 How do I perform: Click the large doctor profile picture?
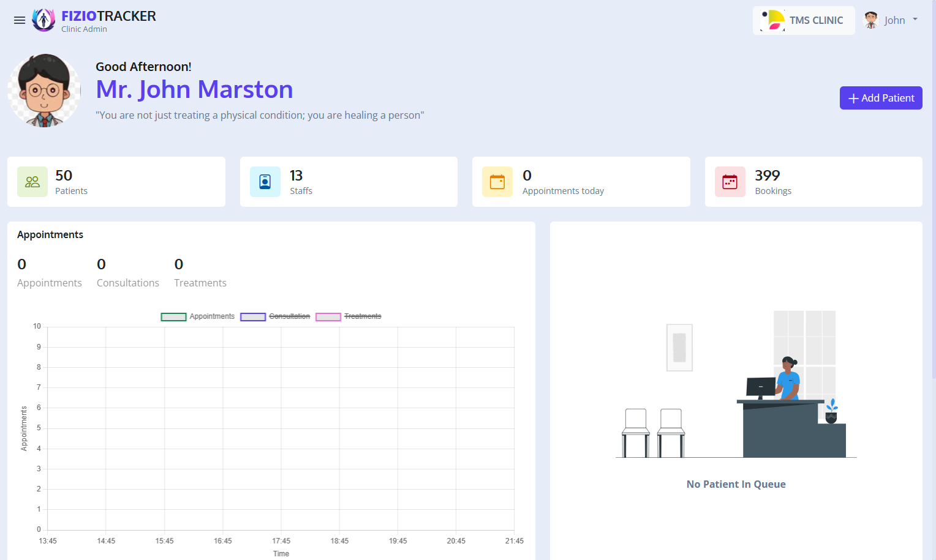pyautogui.click(x=44, y=91)
